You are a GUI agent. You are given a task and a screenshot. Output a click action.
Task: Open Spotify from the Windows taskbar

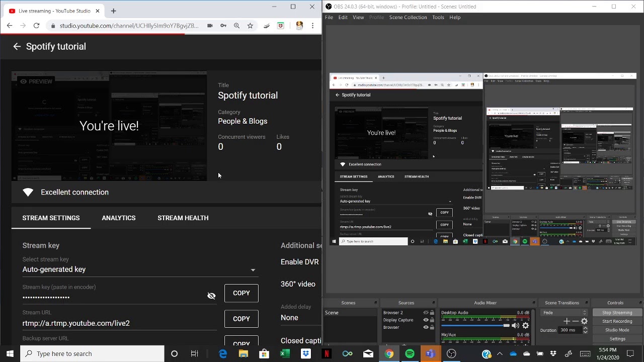410,354
